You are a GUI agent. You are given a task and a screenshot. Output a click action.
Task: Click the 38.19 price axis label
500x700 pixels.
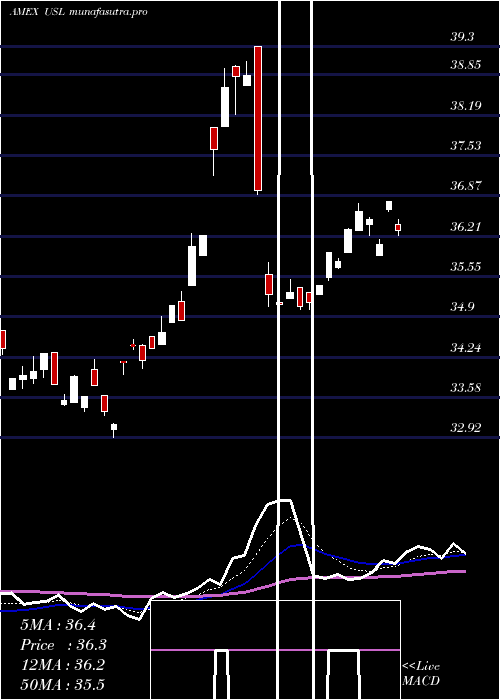click(466, 106)
